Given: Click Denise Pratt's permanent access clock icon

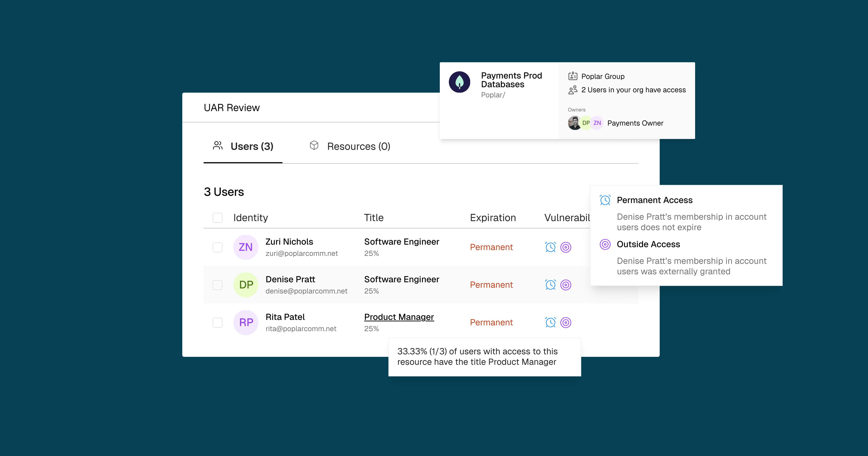Looking at the screenshot, I should pyautogui.click(x=550, y=285).
